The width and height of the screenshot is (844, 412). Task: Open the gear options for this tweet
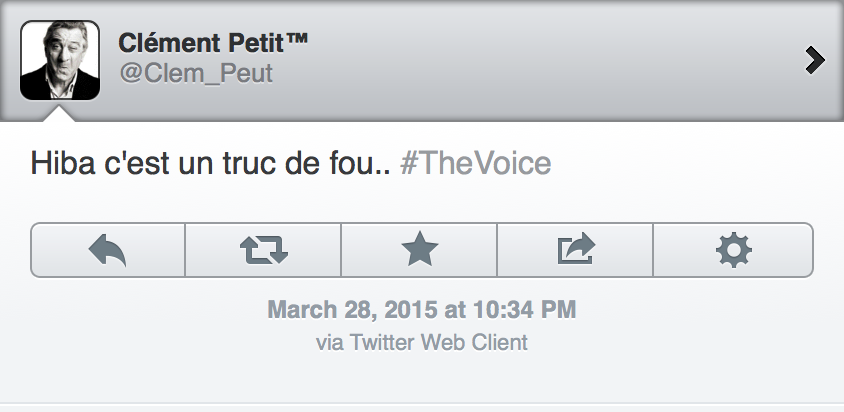(x=733, y=249)
